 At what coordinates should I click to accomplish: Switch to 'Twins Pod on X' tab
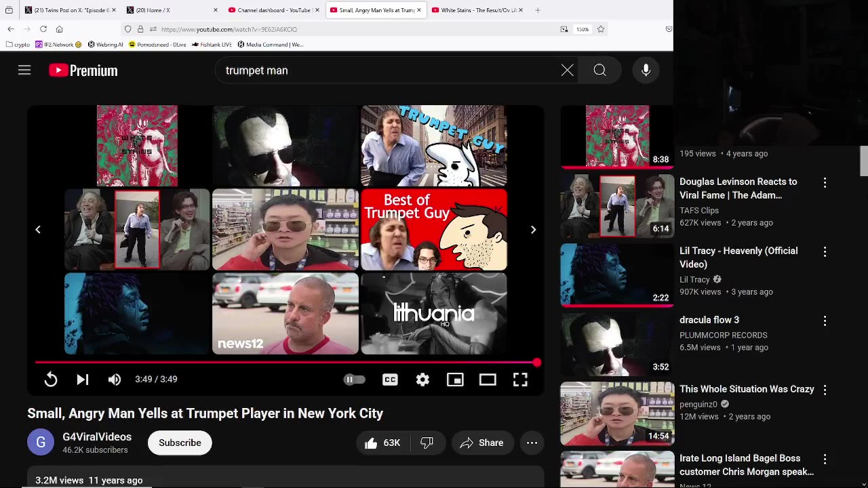(x=71, y=10)
